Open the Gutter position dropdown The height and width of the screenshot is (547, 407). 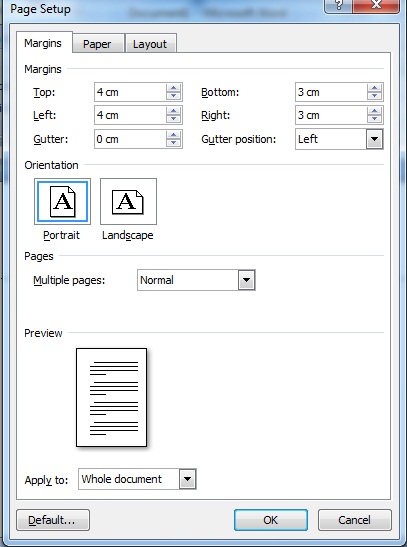[x=375, y=139]
